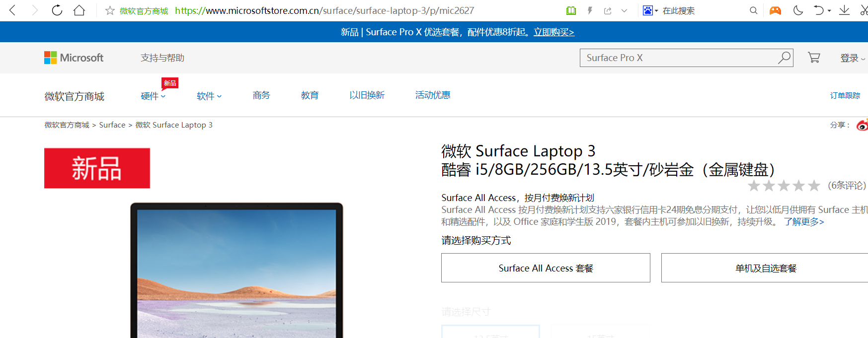Image resolution: width=868 pixels, height=338 pixels.
Task: Open reading mode with the green book icon
Action: (x=571, y=10)
